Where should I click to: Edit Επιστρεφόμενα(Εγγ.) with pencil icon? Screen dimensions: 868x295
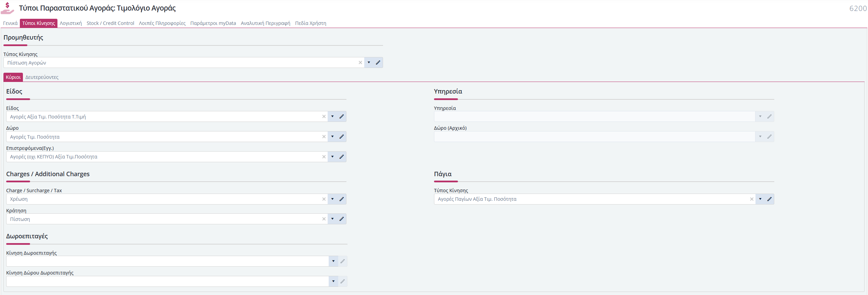[341, 157]
